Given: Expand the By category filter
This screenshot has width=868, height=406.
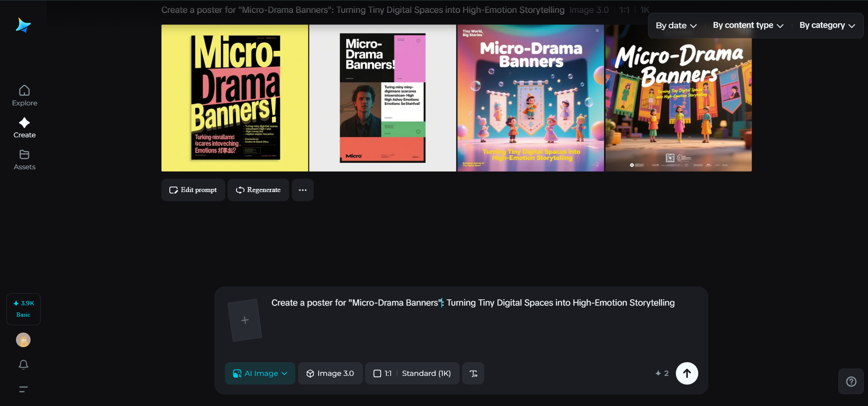Looking at the screenshot, I should (827, 26).
